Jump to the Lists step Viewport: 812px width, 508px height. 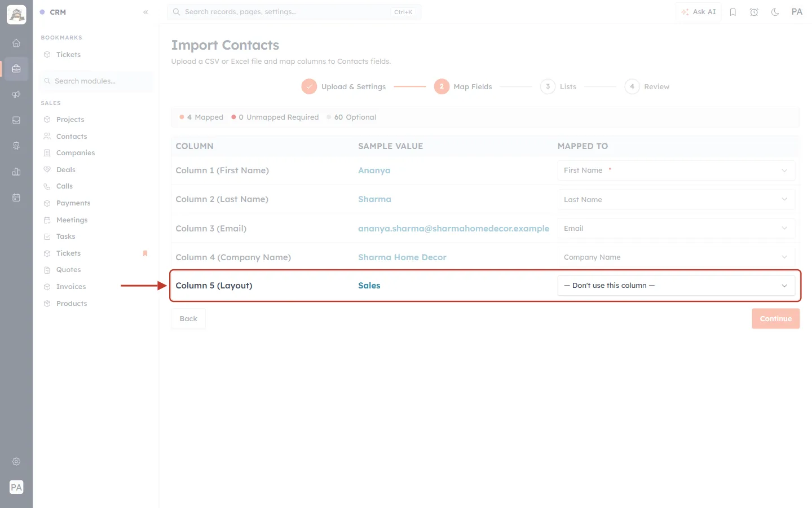pos(558,86)
